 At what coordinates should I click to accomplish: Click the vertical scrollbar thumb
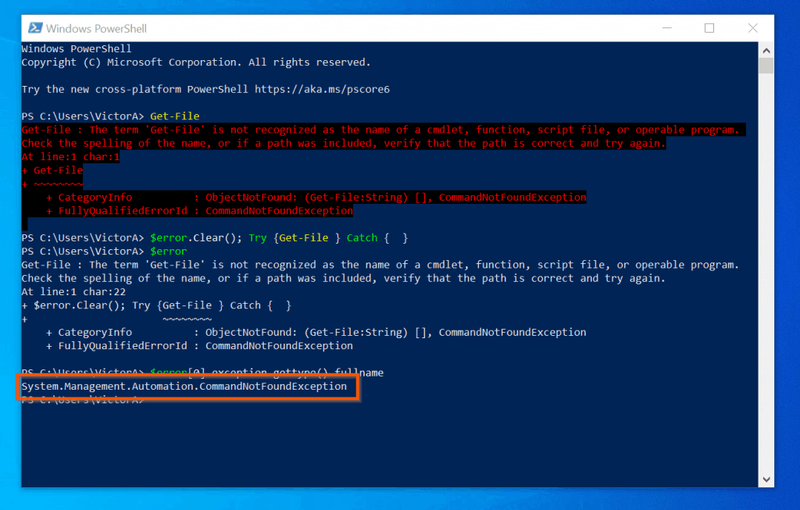pyautogui.click(x=766, y=66)
